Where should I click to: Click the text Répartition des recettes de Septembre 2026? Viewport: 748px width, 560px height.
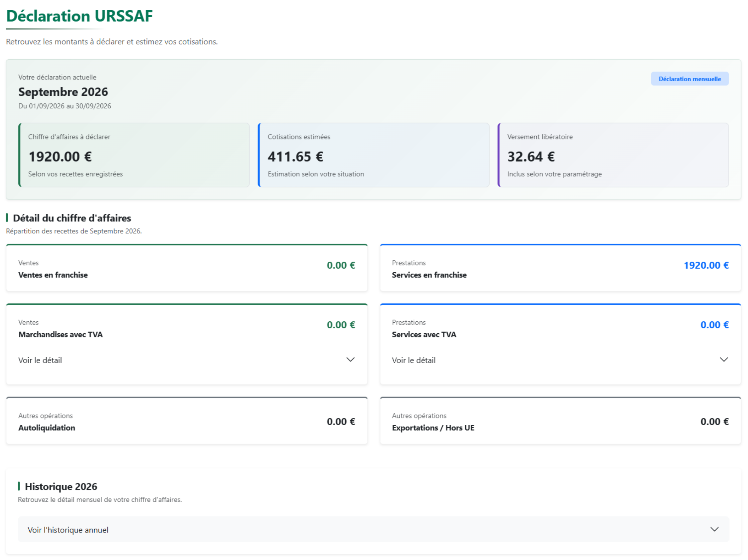pos(74,231)
